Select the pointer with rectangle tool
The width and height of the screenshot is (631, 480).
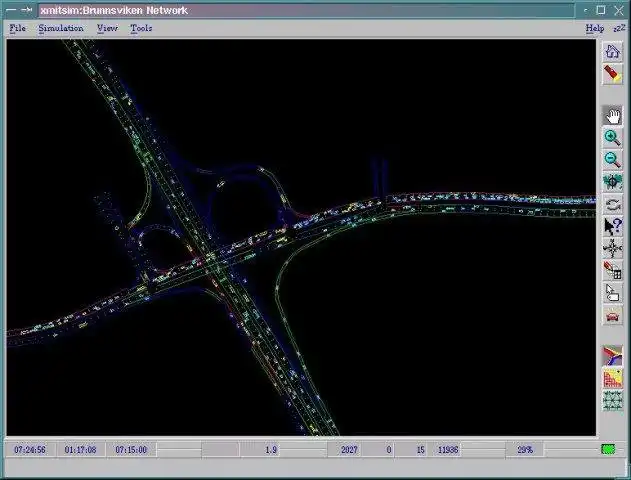pyautogui.click(x=612, y=293)
